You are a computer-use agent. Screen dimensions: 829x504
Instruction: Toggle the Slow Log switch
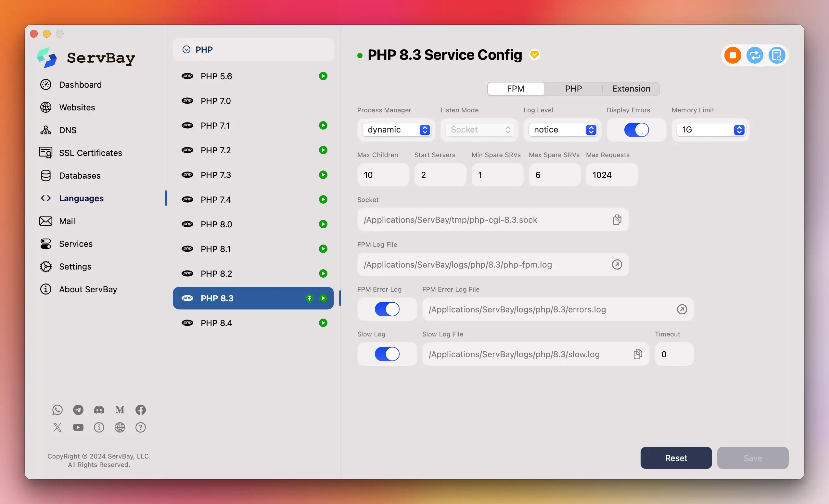(x=387, y=354)
